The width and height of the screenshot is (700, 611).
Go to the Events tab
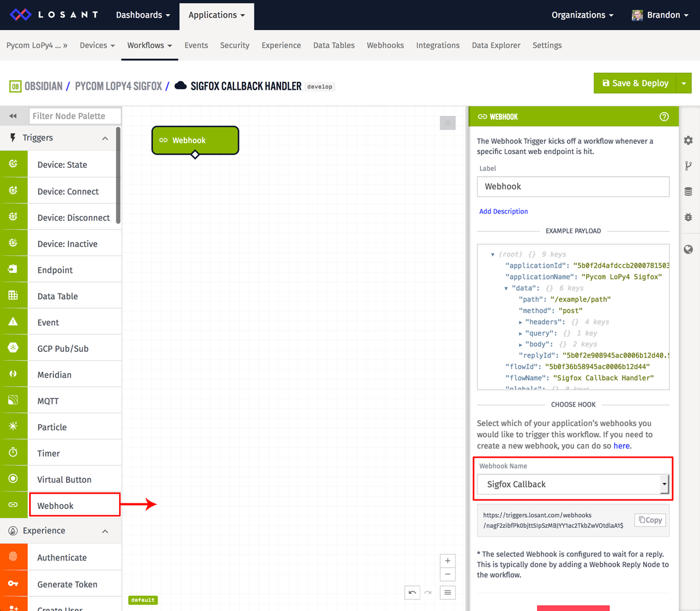(196, 45)
